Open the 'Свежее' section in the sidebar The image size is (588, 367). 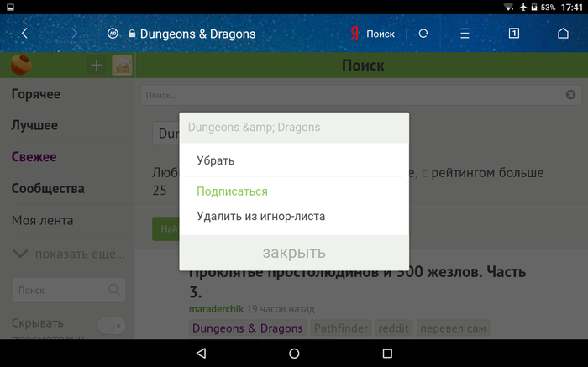click(x=34, y=157)
